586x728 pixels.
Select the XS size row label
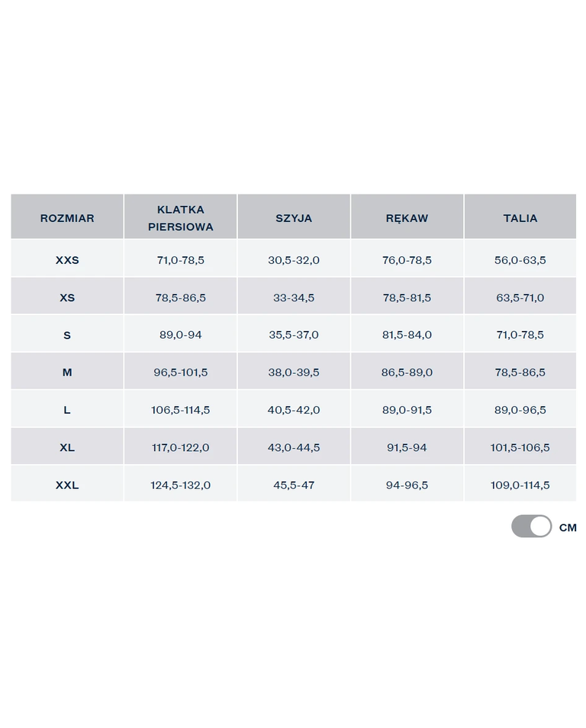click(x=67, y=298)
